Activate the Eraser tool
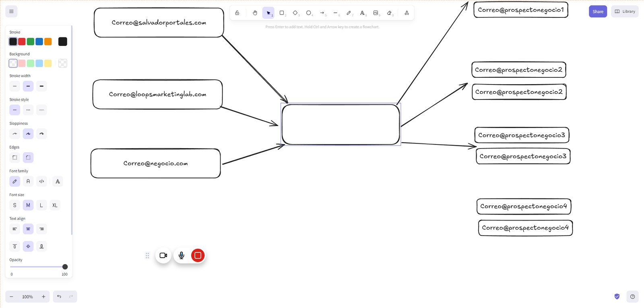Viewport: 644px width, 308px height. click(389, 13)
